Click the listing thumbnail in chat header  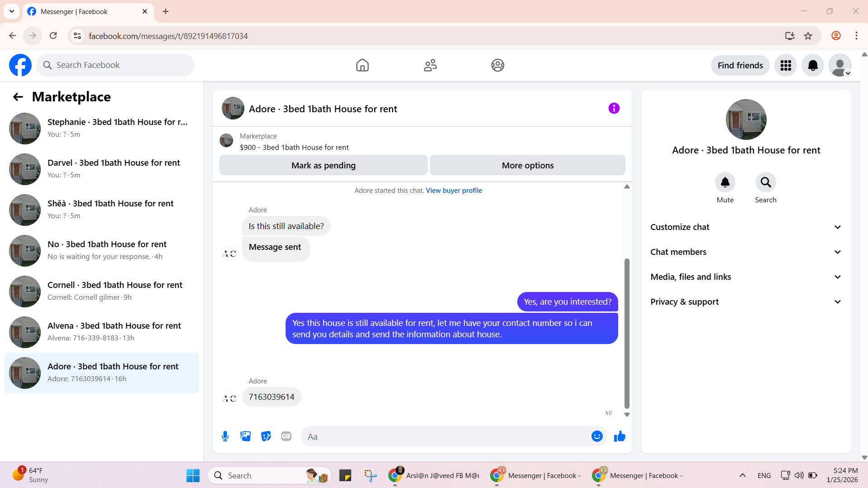pos(233,108)
